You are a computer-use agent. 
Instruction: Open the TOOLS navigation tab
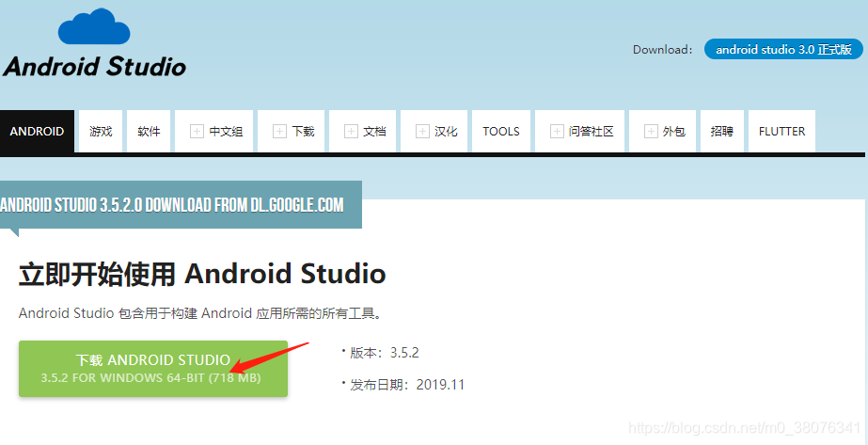click(501, 131)
